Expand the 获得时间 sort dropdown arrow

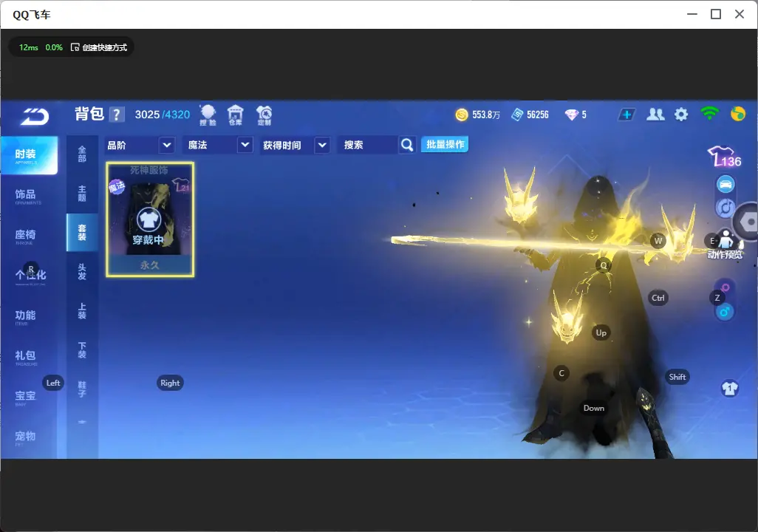[x=322, y=145]
